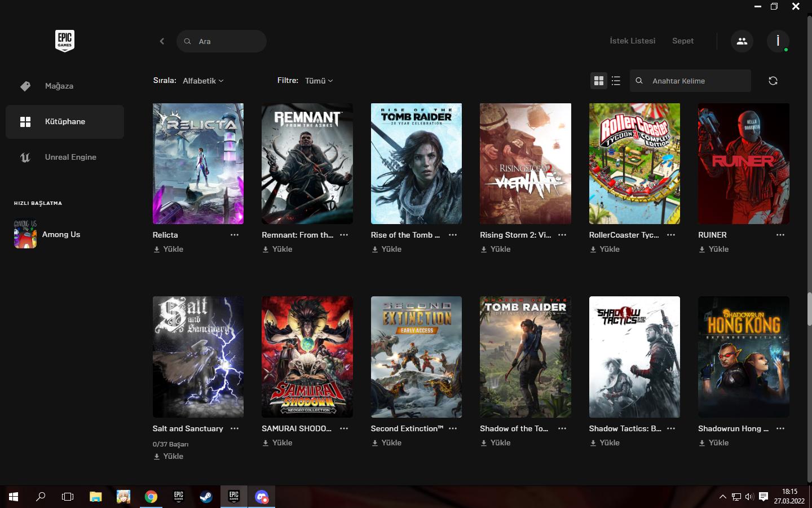Open the RollerCoaster Tycoon 3 cover
812x508 pixels.
tap(634, 164)
